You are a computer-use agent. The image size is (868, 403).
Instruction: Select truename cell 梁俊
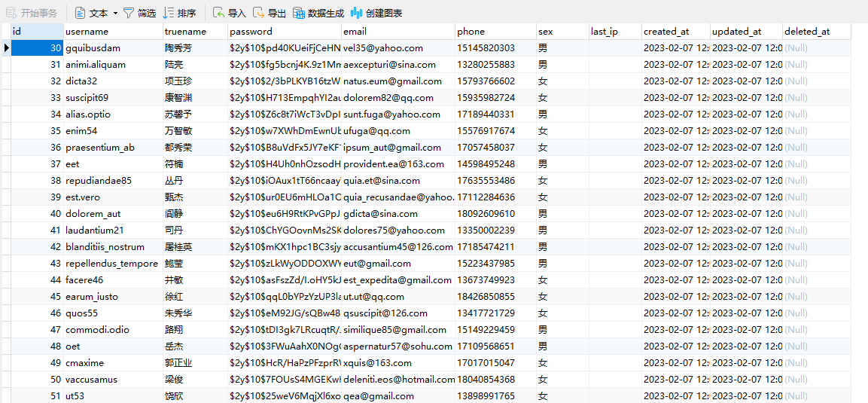point(196,380)
